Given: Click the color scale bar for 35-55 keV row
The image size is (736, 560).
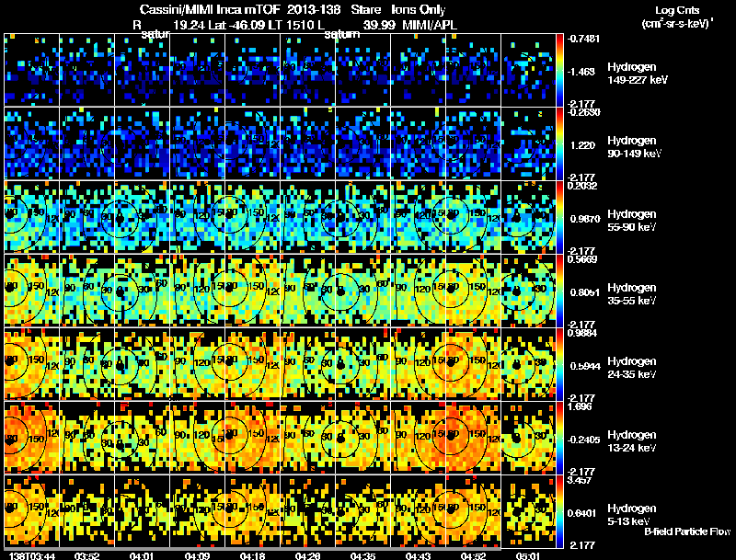Looking at the screenshot, I should point(559,291).
